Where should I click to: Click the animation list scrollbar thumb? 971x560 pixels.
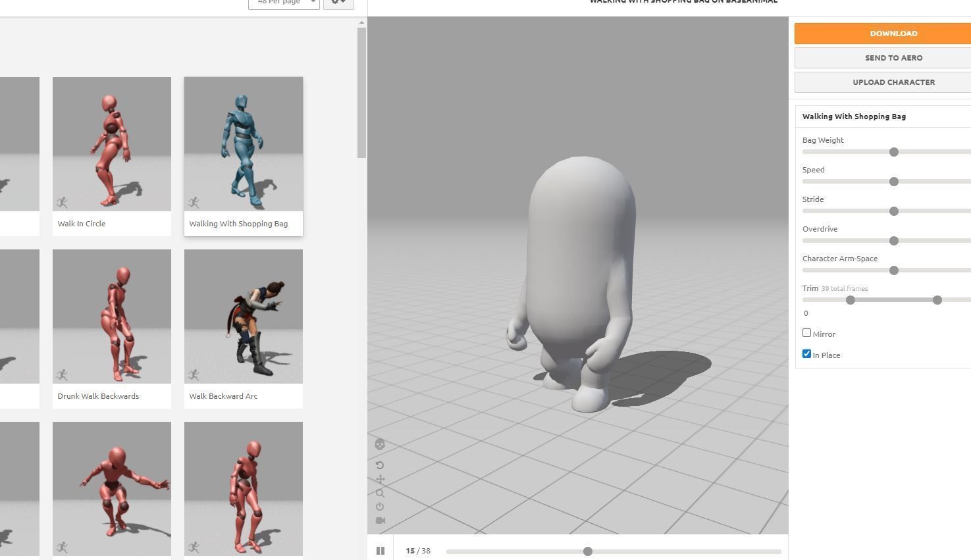[x=361, y=92]
